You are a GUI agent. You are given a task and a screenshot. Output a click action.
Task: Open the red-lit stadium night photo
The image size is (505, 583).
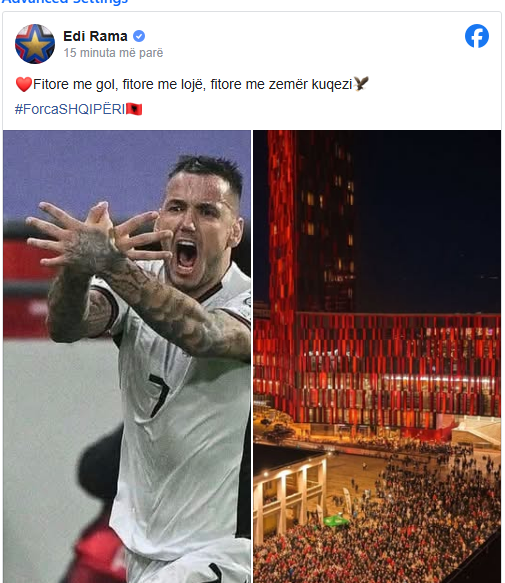pos(377,357)
